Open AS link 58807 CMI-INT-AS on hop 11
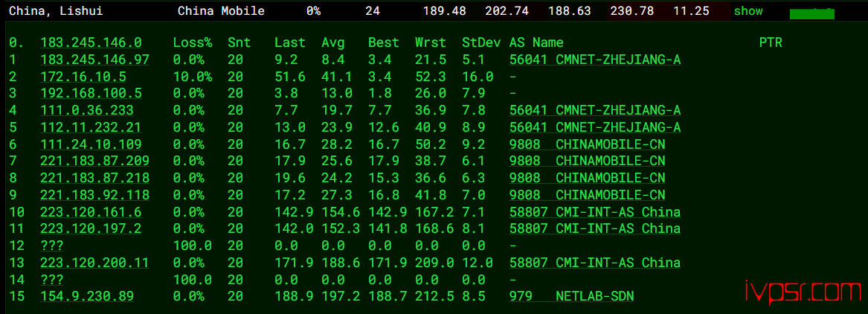868x314 pixels. (595, 228)
